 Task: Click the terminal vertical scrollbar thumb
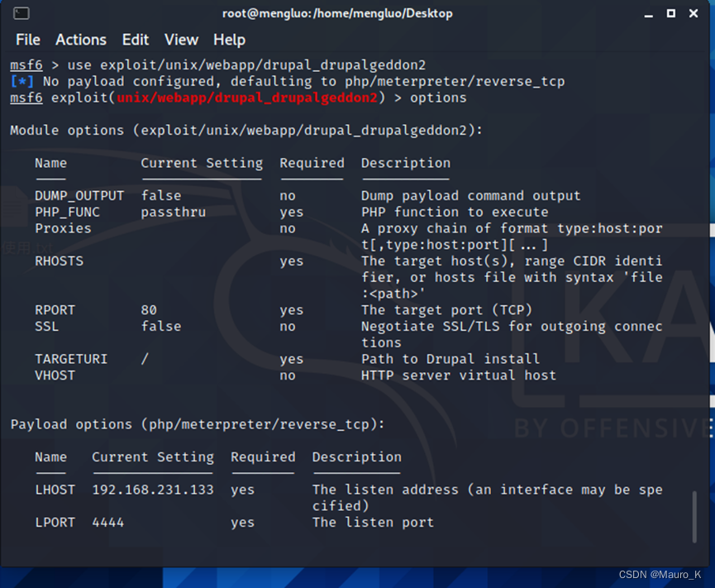tap(694, 517)
